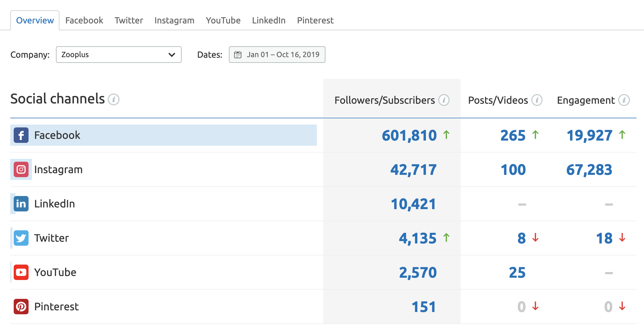This screenshot has height=328, width=644.
Task: Click green up arrow beside Facebook posts 265
Action: click(536, 135)
